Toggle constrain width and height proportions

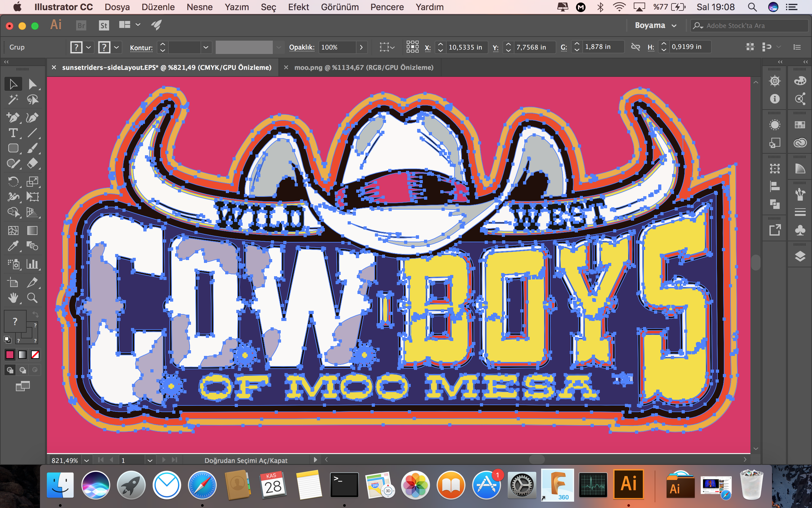click(636, 47)
